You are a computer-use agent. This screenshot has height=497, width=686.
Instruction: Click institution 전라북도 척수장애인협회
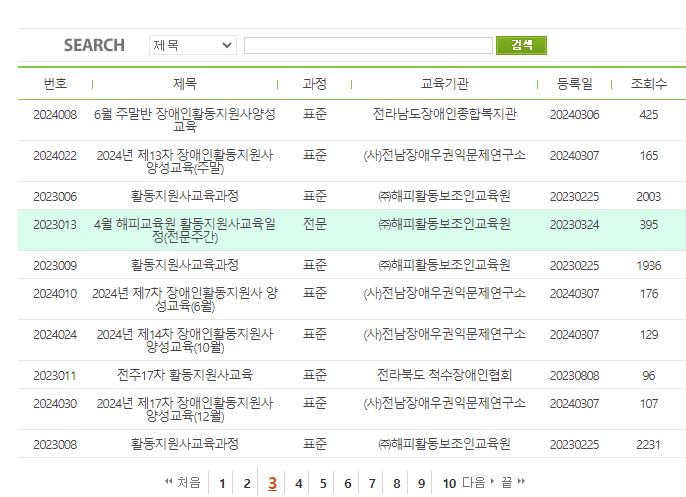(x=444, y=375)
